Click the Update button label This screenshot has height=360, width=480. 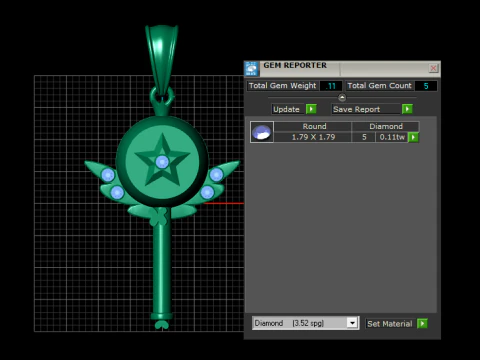click(x=286, y=109)
